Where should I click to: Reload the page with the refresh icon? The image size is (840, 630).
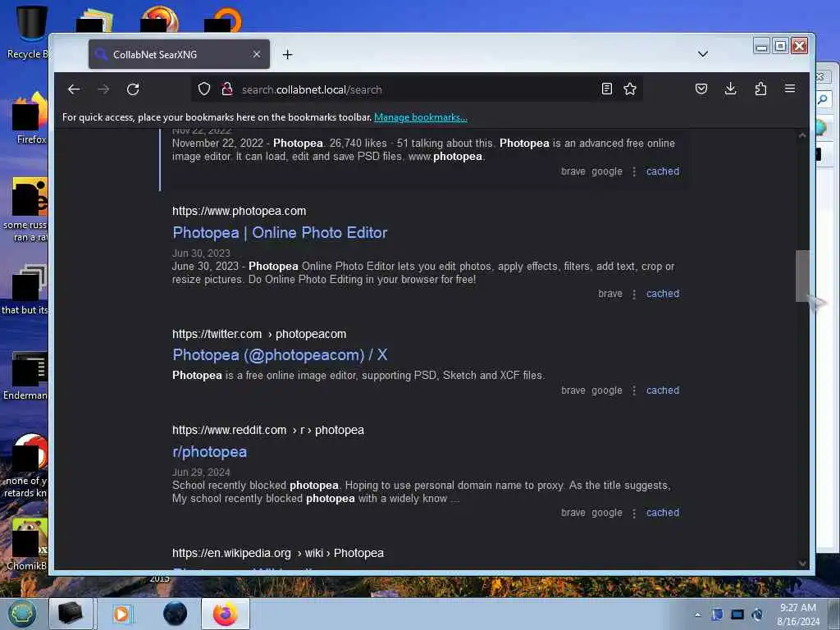[133, 89]
